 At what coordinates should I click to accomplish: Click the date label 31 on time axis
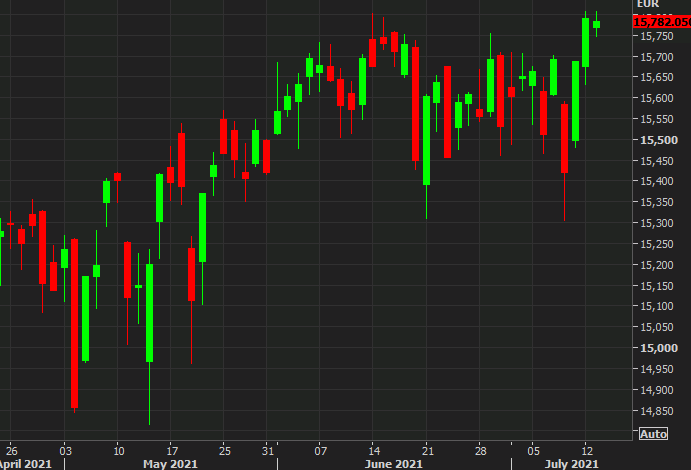pyautogui.click(x=267, y=451)
